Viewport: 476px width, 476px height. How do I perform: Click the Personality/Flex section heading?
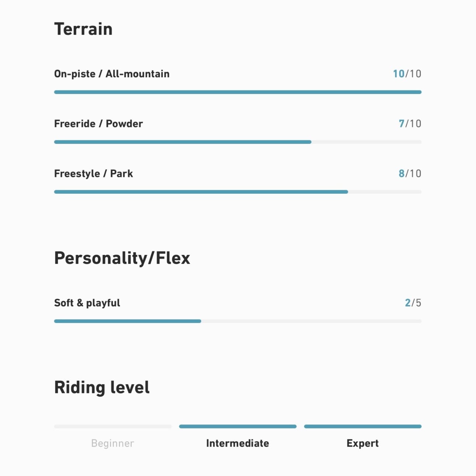pos(122,258)
